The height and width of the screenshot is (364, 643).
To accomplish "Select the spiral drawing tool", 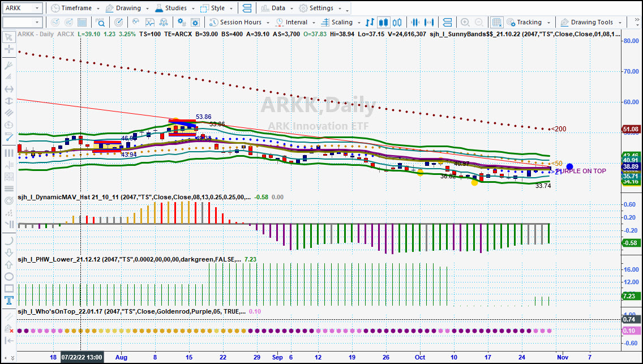I will [8, 201].
